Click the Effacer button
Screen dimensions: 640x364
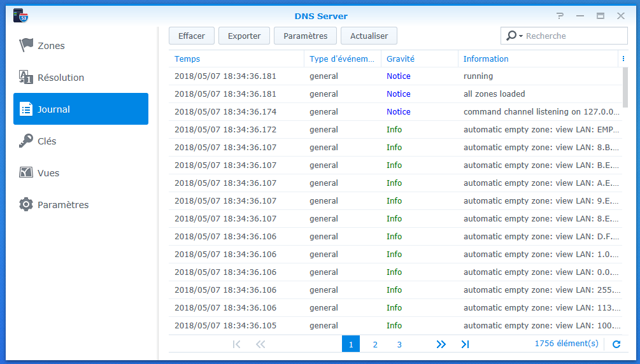[192, 36]
